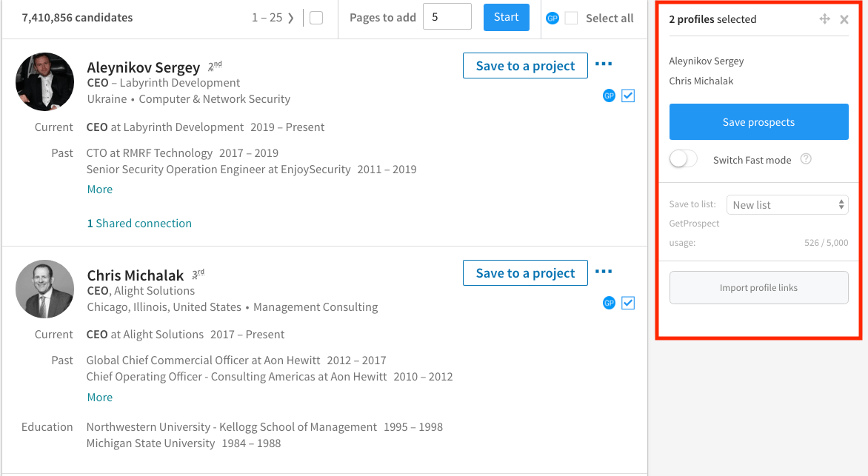This screenshot has width=868, height=476.
Task: Click the Start button
Action: 507,17
